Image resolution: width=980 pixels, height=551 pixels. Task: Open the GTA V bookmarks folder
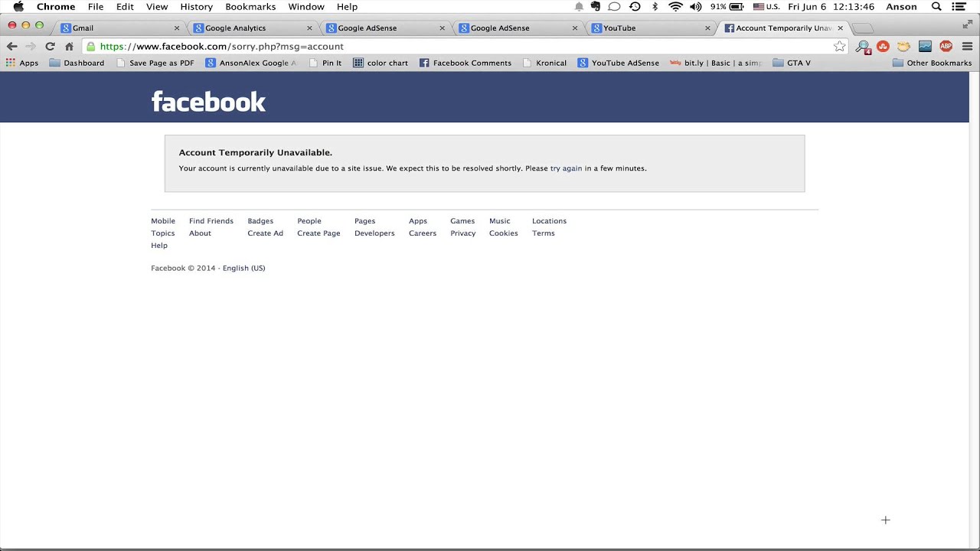click(x=792, y=63)
